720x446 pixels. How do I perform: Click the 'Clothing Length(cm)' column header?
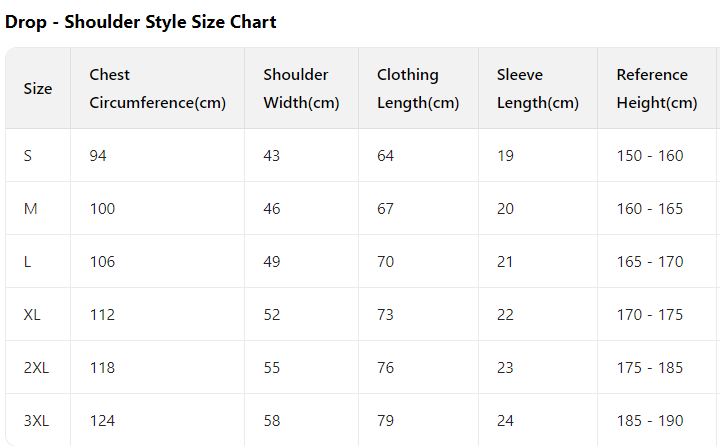tap(418, 89)
